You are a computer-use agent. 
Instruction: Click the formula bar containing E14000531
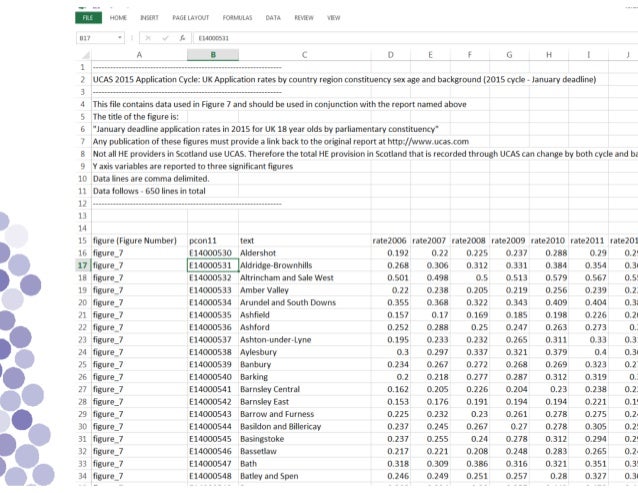point(415,38)
